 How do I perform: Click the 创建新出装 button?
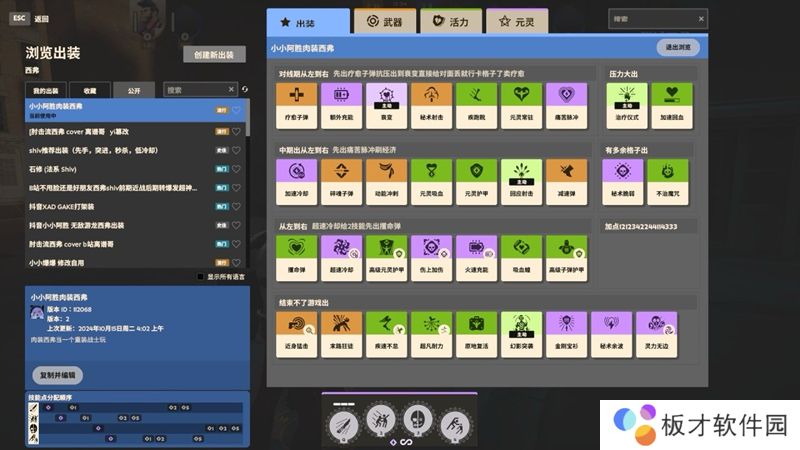[x=214, y=54]
